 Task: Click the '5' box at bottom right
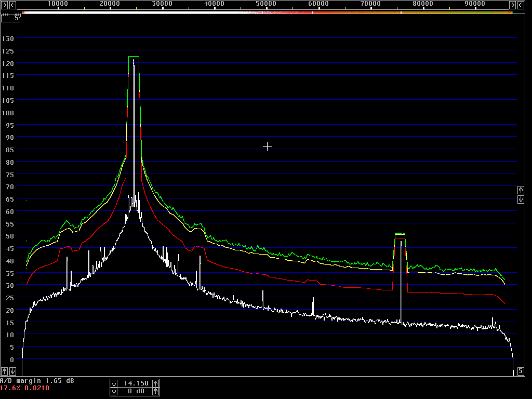pyautogui.click(x=521, y=371)
